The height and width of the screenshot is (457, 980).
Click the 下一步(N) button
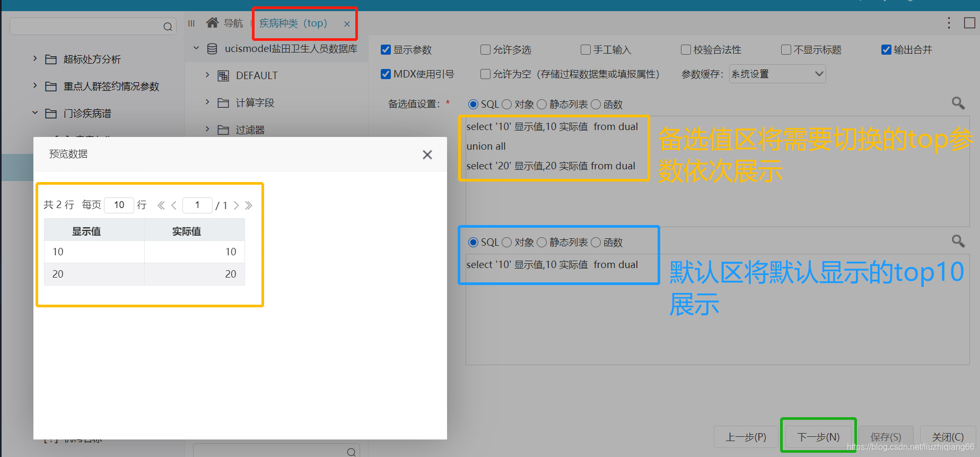pyautogui.click(x=818, y=437)
